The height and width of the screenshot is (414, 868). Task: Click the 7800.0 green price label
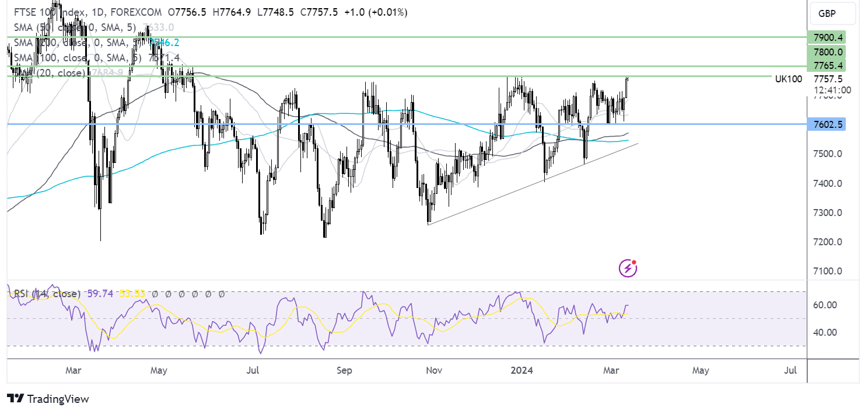[826, 52]
